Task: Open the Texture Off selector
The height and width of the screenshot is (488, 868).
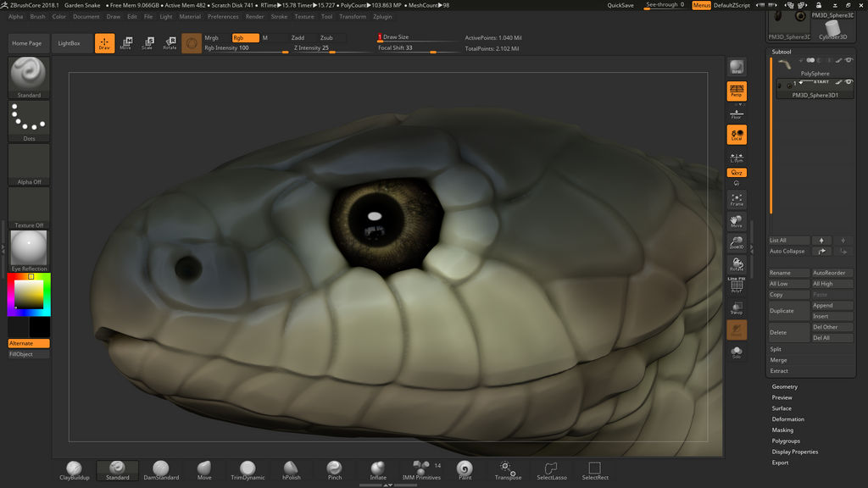Action: pos(29,208)
